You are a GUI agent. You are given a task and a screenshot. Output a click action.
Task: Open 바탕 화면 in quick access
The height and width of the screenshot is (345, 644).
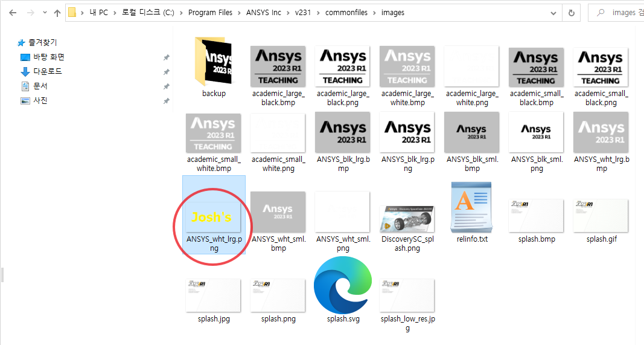click(x=48, y=57)
